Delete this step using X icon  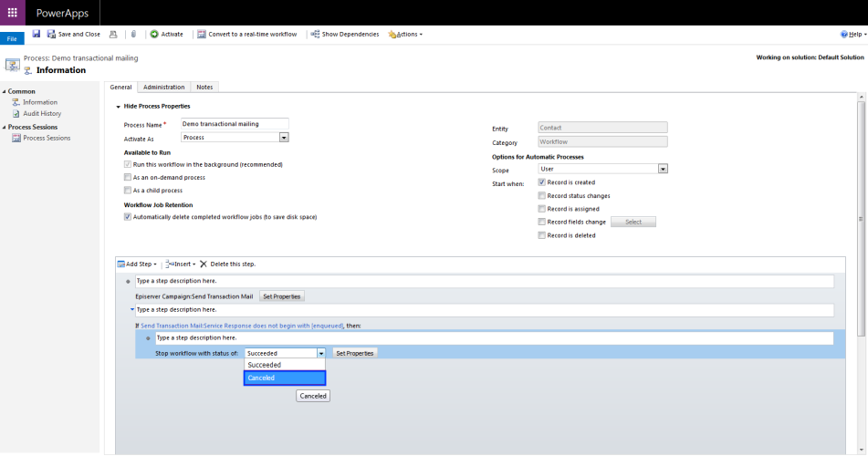click(x=204, y=264)
